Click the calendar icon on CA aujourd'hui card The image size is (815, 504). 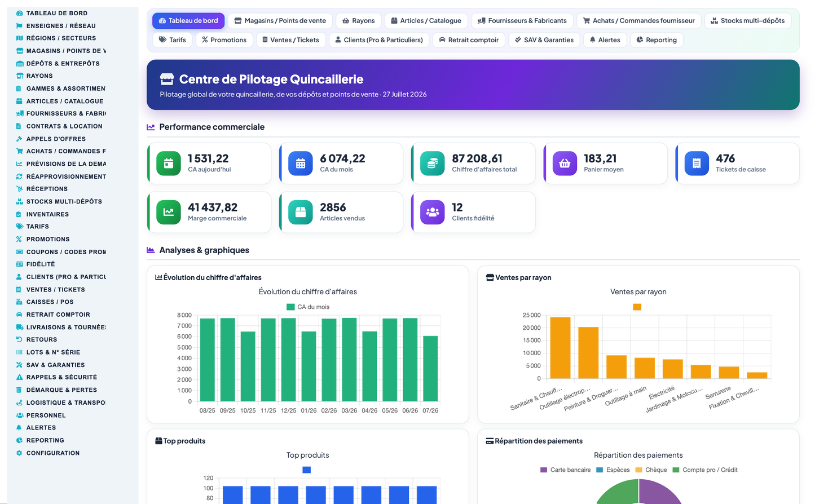point(168,163)
